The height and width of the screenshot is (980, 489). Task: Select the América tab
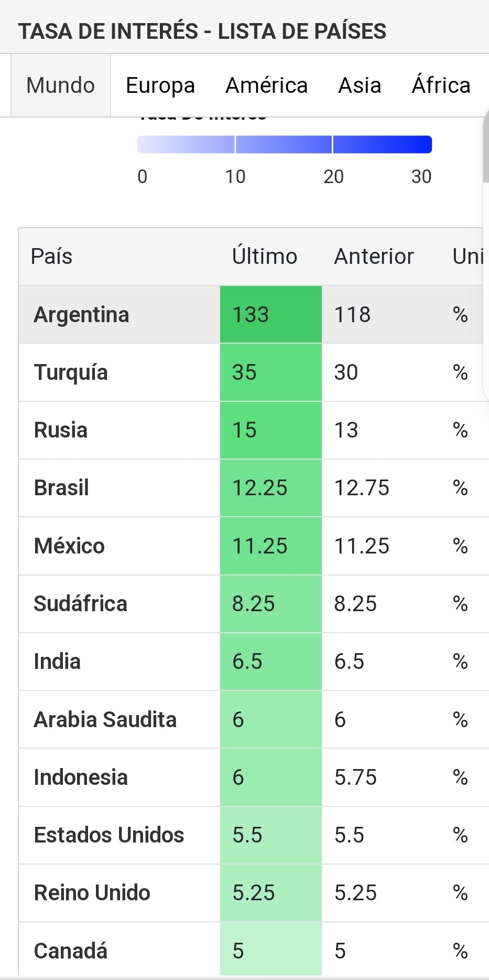[266, 85]
